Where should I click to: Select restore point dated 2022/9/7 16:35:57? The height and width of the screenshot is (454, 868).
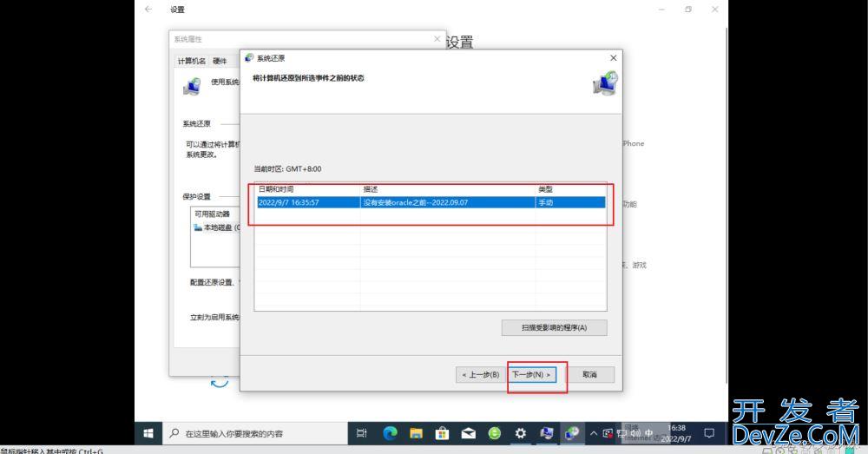431,202
